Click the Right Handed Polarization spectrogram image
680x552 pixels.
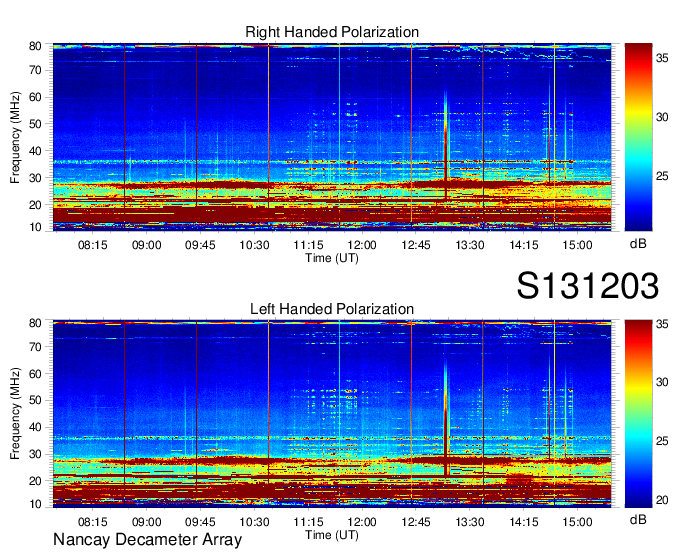[332, 137]
